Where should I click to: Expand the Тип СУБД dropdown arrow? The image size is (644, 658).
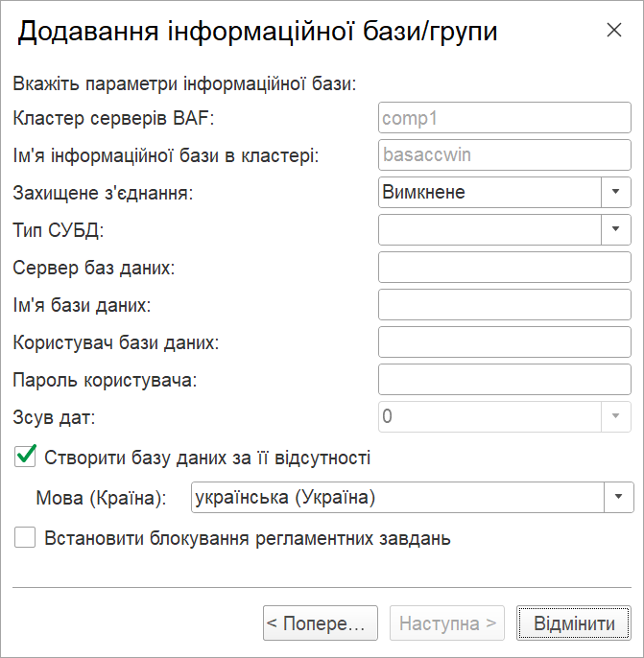pos(616,229)
